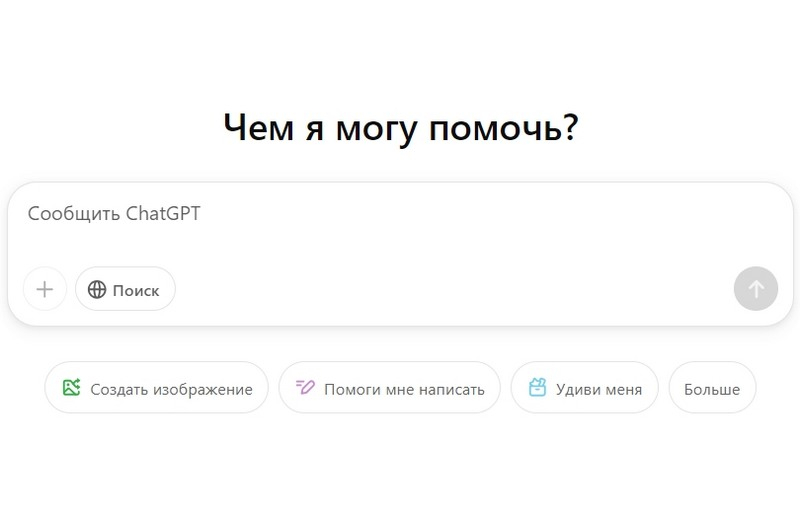800x520 pixels.
Task: Click the Создать изображение text label
Action: pyautogui.click(x=171, y=389)
